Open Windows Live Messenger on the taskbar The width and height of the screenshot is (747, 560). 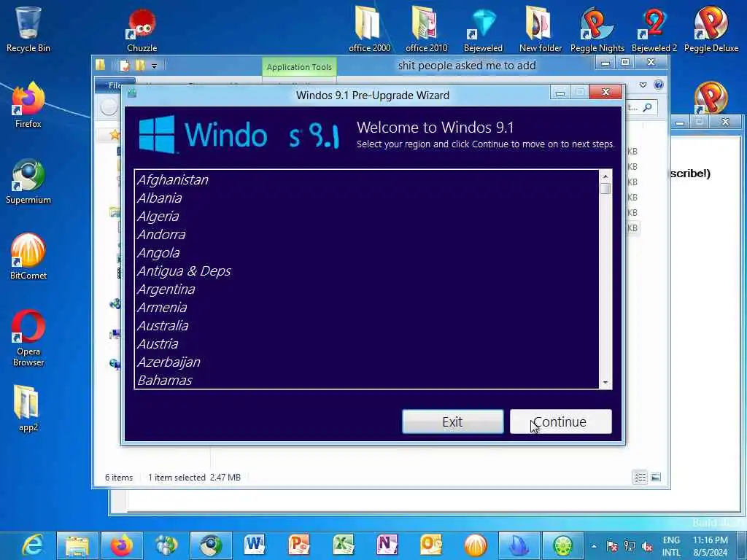point(166,545)
